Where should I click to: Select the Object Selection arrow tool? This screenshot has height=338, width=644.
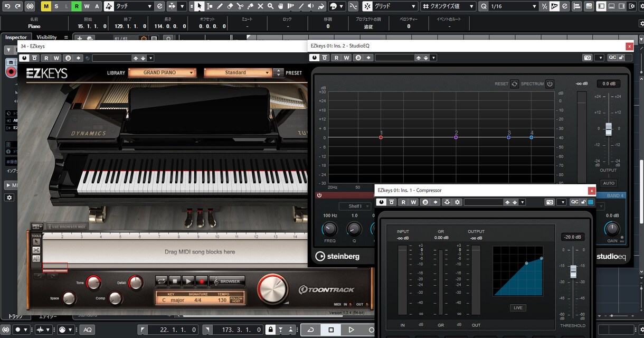(199, 6)
